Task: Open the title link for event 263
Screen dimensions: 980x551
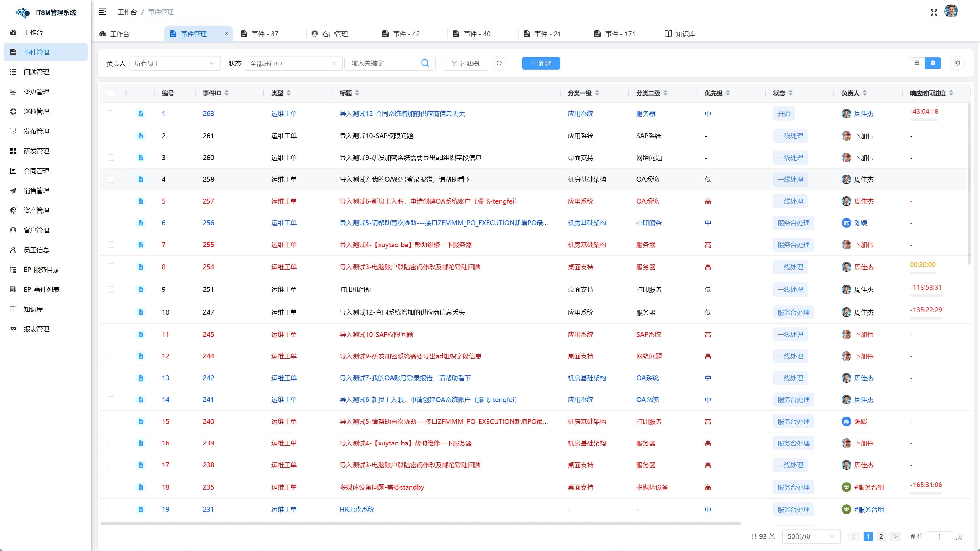Action: point(402,113)
